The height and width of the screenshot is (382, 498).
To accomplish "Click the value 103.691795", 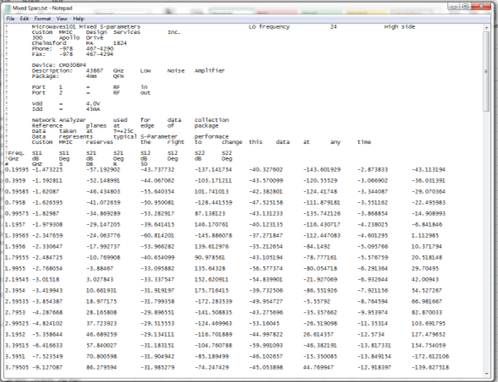I will pos(428,324).
